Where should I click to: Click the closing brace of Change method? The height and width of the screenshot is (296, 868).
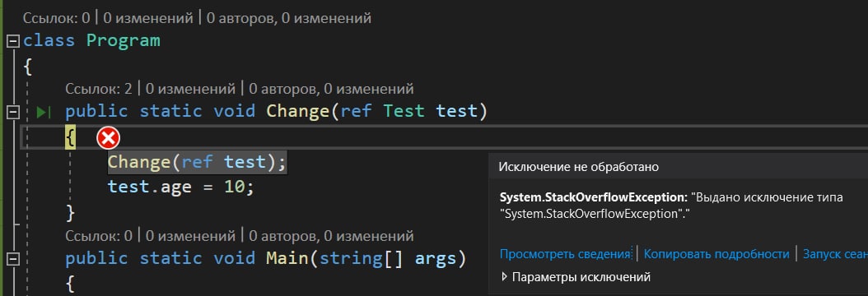[x=70, y=212]
